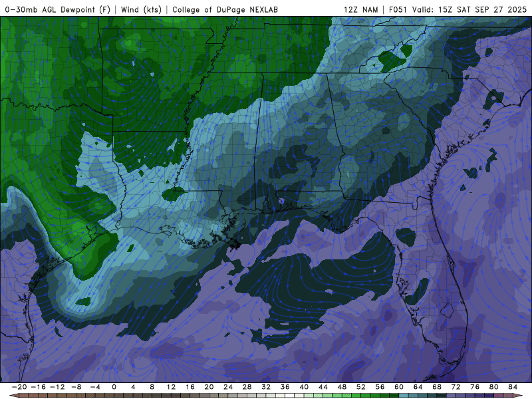Click the 32 value on the dewpoint legend

[x=266, y=387]
